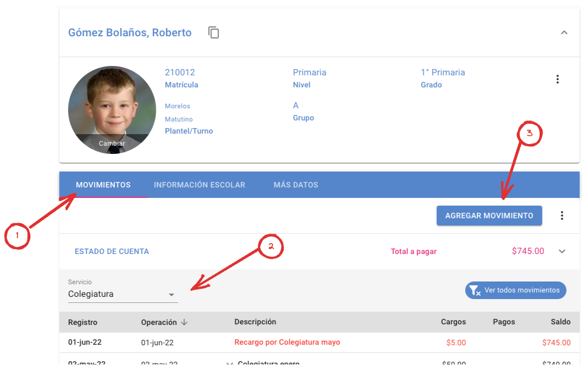Click the Estado de Cuenta heading
This screenshot has height=370, width=588.
pyautogui.click(x=112, y=251)
